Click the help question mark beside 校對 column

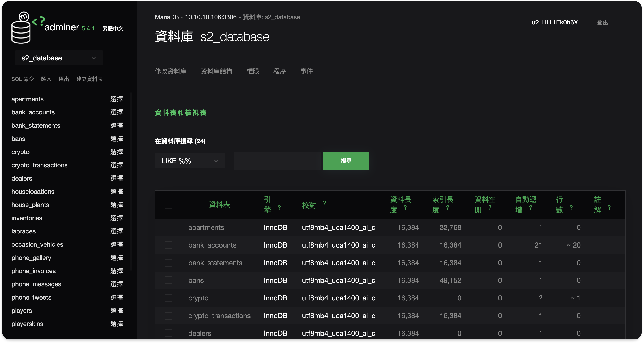click(324, 203)
